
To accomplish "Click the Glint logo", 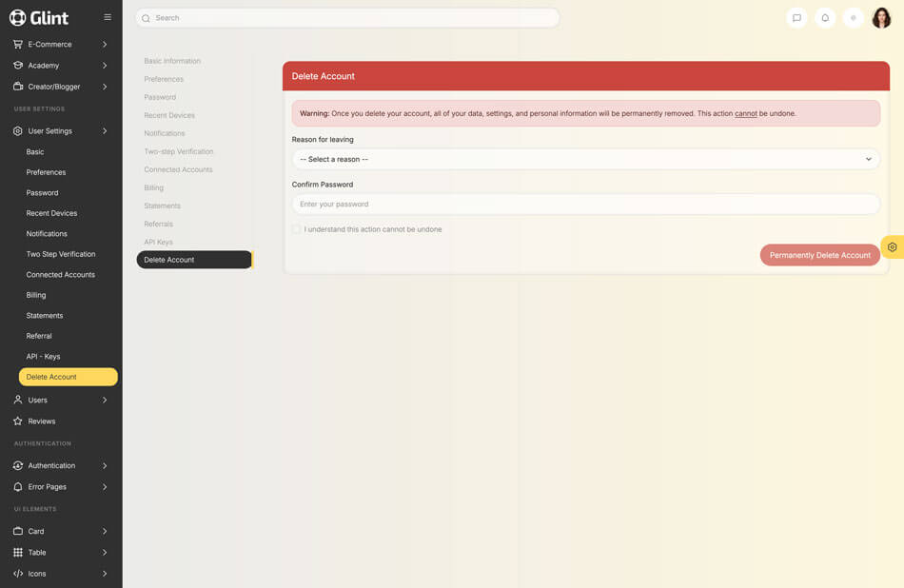I will pos(39,17).
